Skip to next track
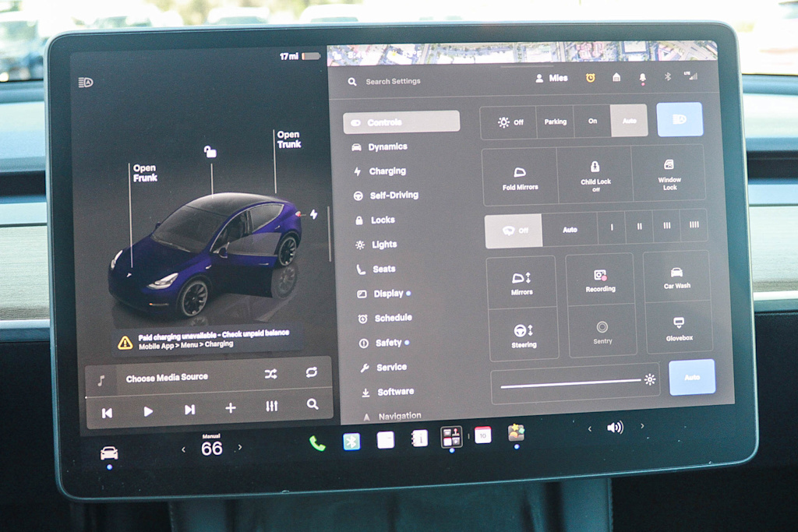 click(x=189, y=410)
